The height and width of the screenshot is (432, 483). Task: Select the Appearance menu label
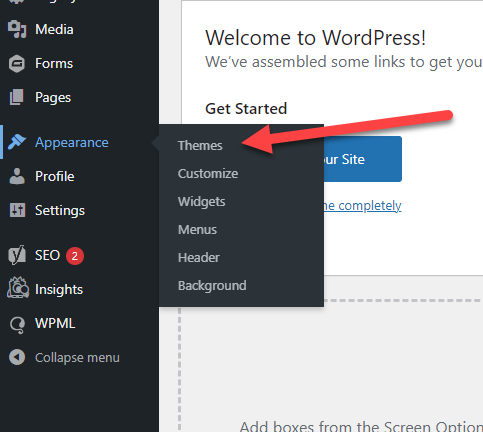[x=72, y=143]
